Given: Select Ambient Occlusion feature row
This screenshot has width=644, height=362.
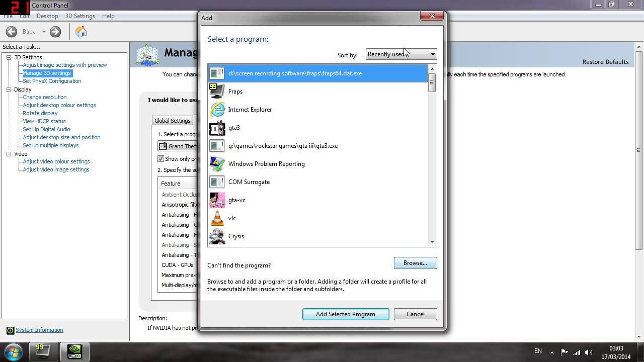Looking at the screenshot, I should (178, 195).
